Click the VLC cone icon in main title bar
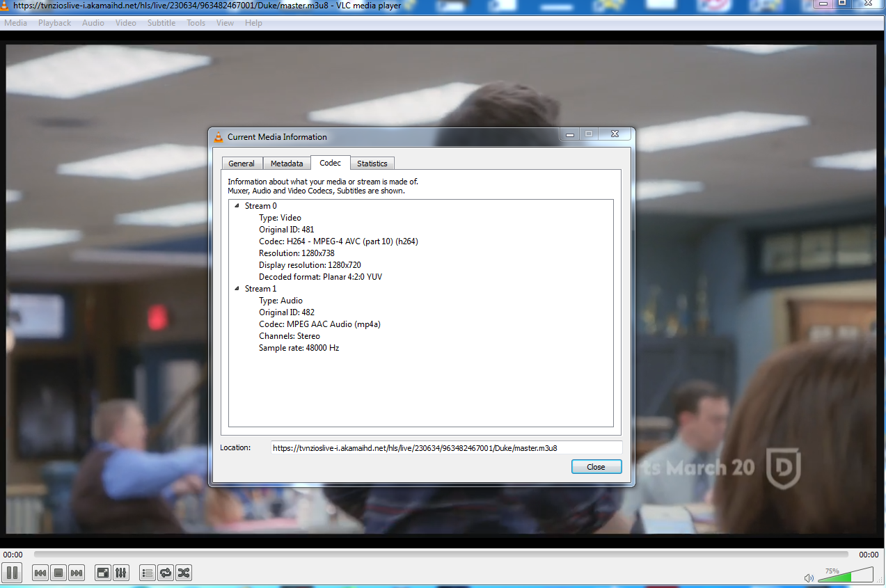 click(6, 5)
